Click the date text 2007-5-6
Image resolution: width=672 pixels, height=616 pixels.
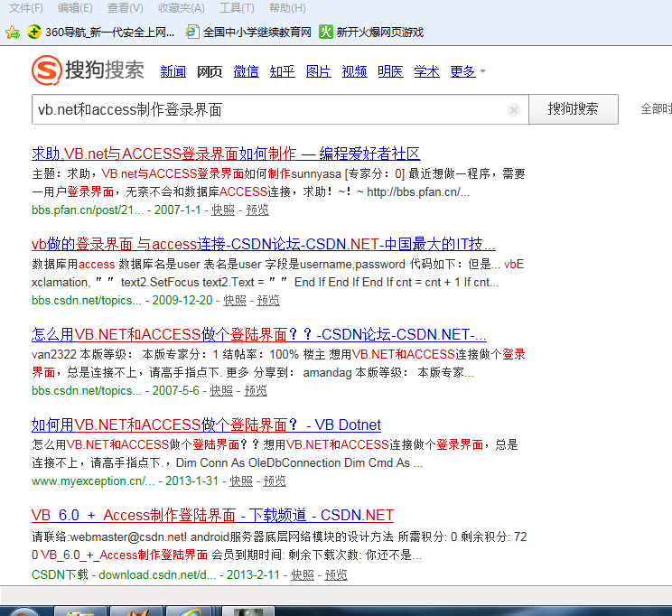[176, 391]
